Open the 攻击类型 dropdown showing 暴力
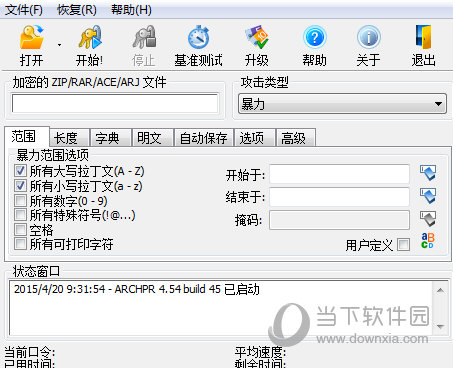This screenshot has height=368, width=453. tap(342, 104)
